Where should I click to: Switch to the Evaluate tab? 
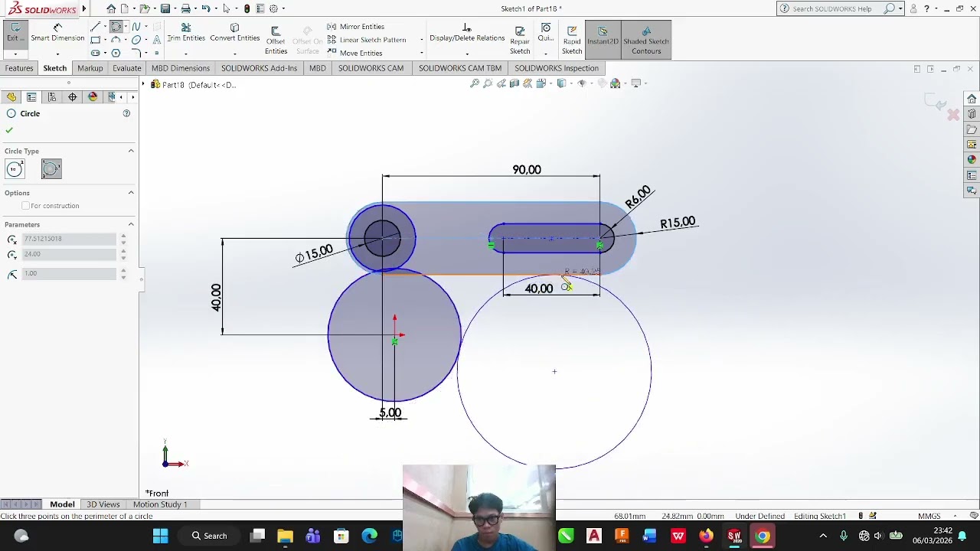pyautogui.click(x=126, y=68)
